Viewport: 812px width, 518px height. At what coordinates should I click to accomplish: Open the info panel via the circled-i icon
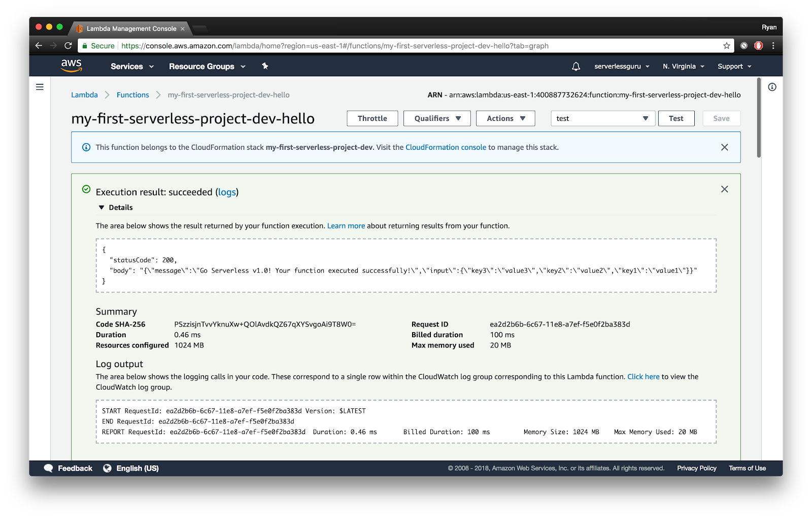point(772,87)
